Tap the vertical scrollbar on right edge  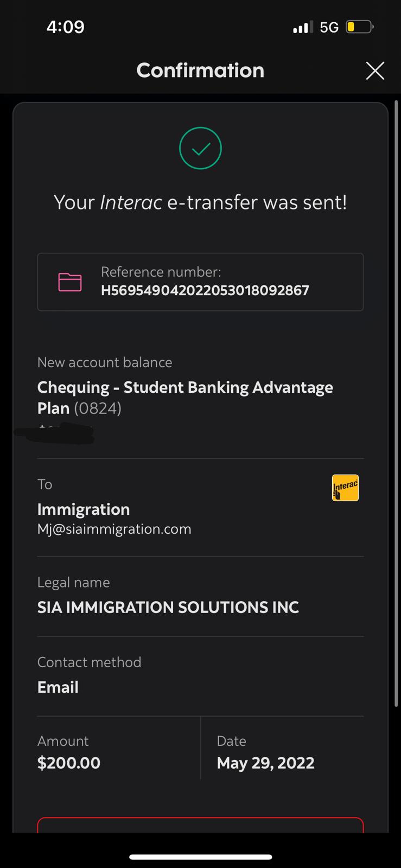(396, 401)
